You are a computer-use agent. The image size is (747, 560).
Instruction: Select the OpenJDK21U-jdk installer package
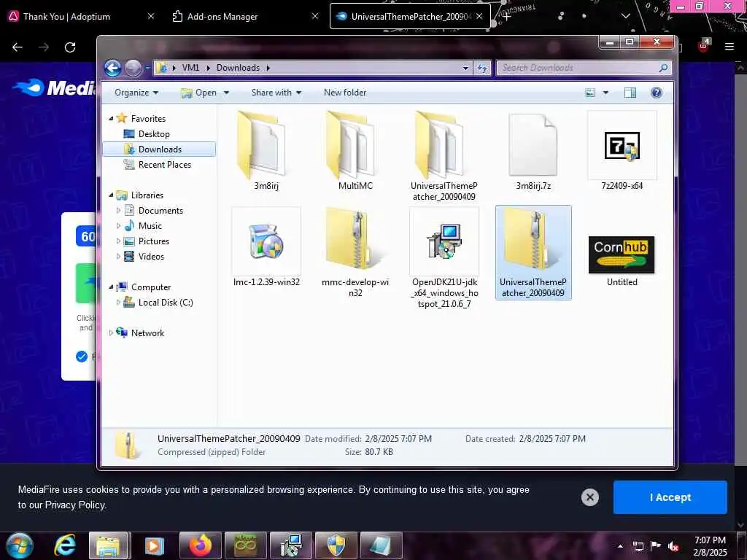click(444, 257)
